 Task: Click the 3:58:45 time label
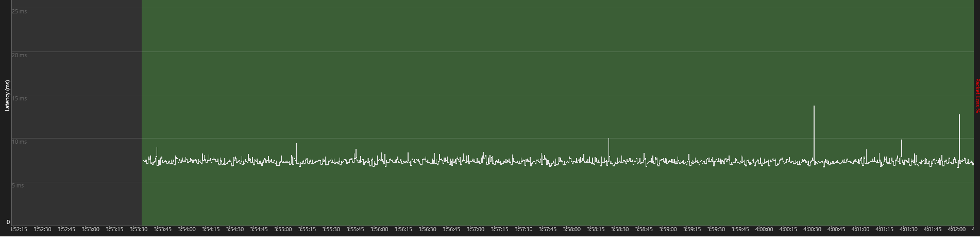[x=644, y=229]
